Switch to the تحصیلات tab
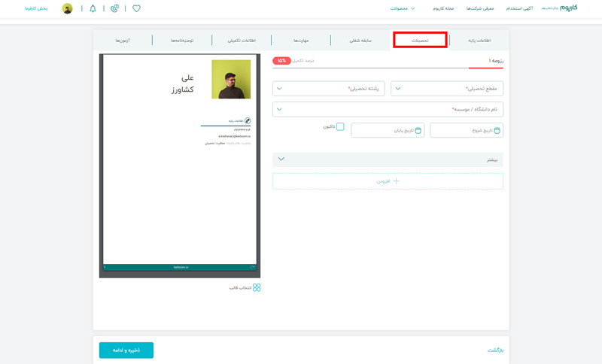Screen dimensions: 602x364 coord(420,41)
